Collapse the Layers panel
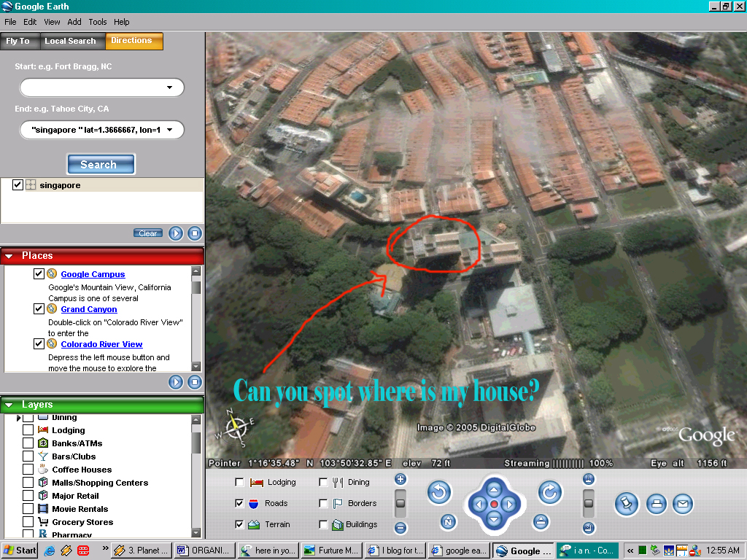The width and height of the screenshot is (747, 560). 9,405
